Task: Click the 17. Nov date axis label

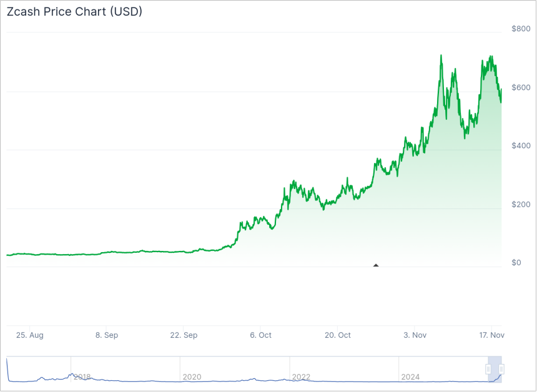Action: tap(491, 335)
